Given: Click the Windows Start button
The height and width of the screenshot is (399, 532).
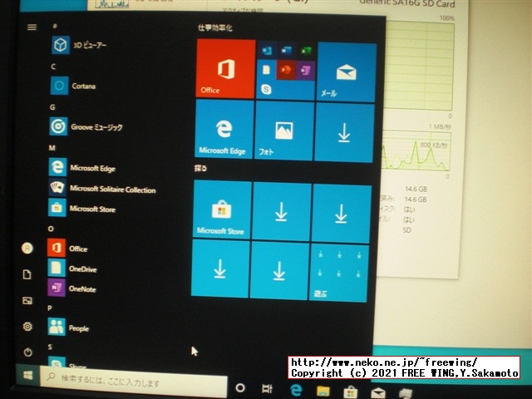Looking at the screenshot, I should point(27,375).
